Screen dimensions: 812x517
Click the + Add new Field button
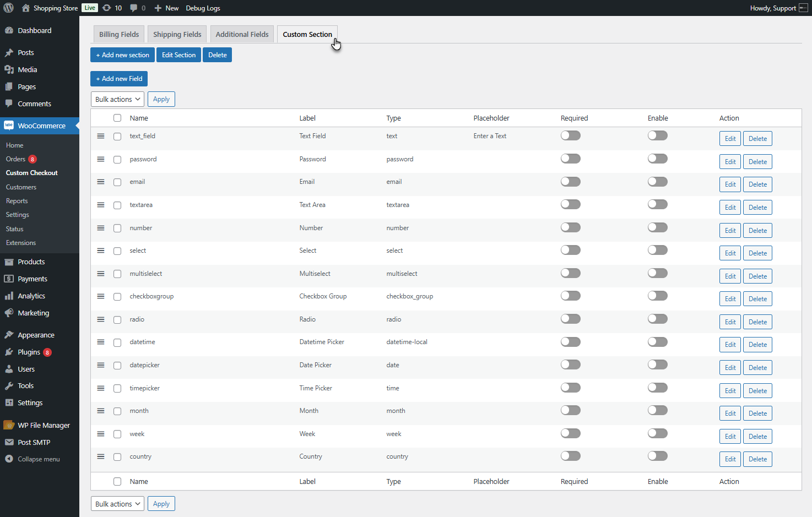coord(118,78)
